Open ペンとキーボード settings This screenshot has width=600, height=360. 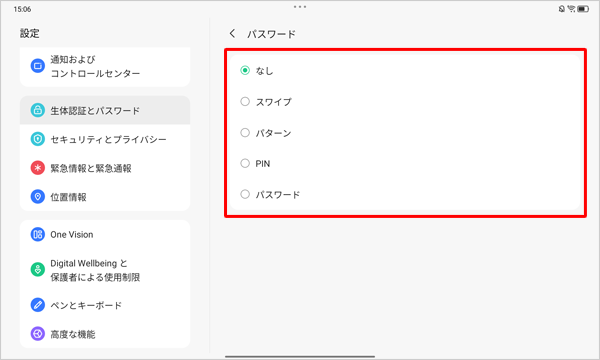click(x=105, y=305)
